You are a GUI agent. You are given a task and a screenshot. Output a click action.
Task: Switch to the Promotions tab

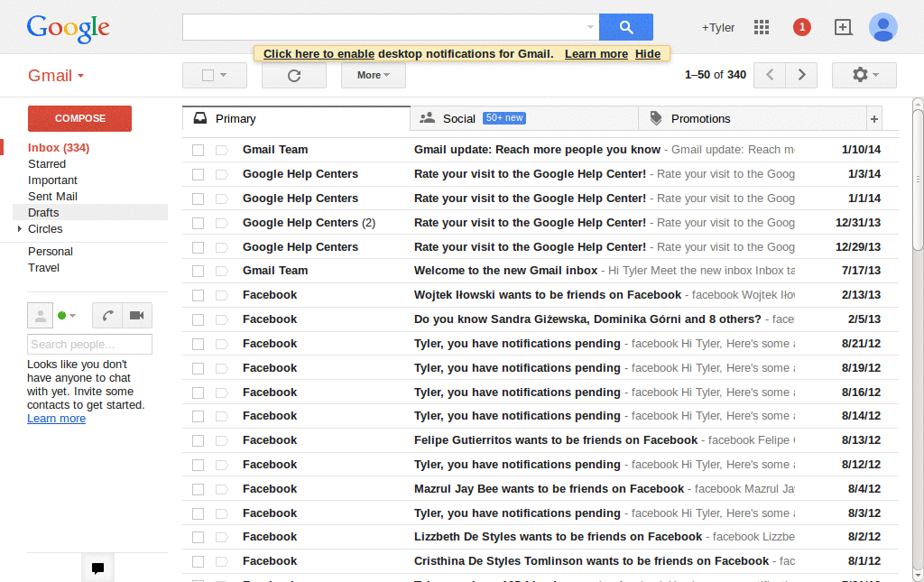pyautogui.click(x=753, y=119)
